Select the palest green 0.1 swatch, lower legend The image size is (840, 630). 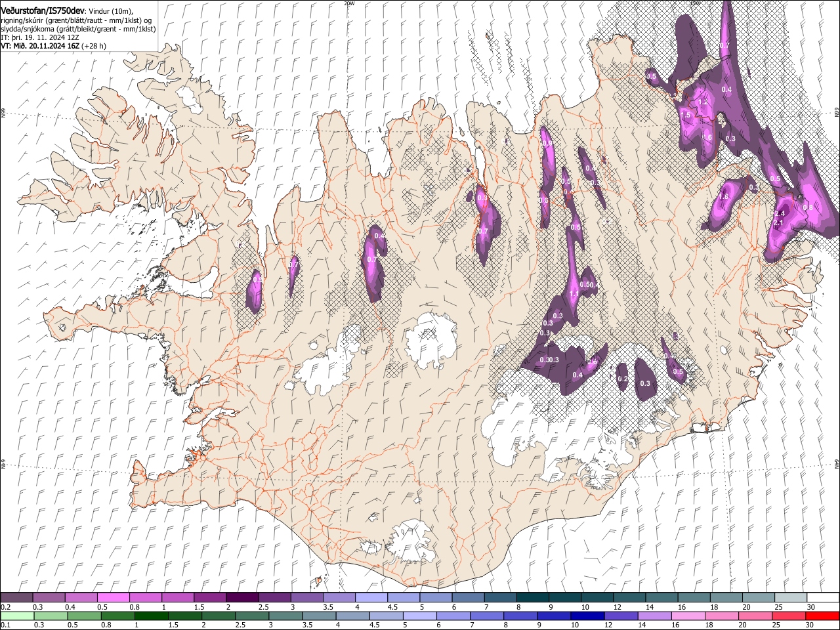[16, 616]
